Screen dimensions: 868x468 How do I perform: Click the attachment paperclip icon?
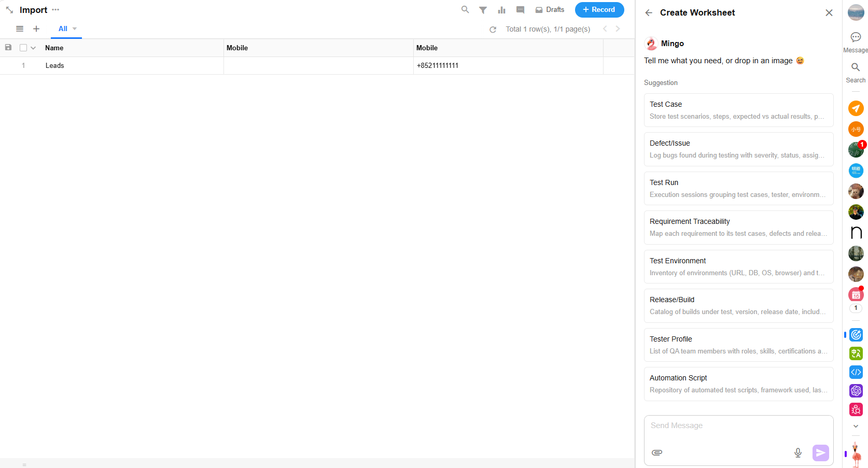click(657, 452)
